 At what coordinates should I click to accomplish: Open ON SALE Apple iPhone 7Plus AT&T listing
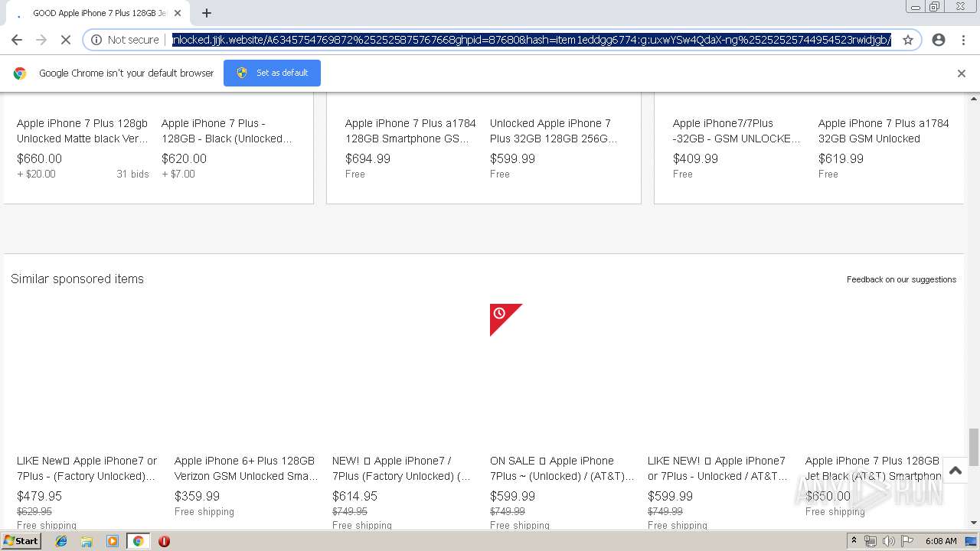tap(562, 468)
